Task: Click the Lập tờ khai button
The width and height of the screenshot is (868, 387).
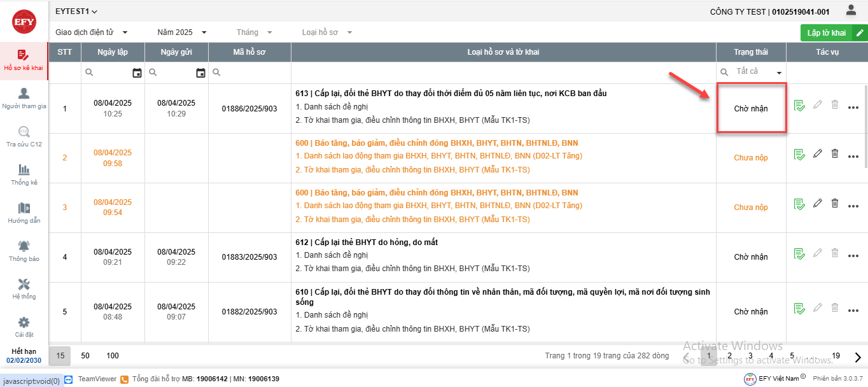Action: point(827,33)
